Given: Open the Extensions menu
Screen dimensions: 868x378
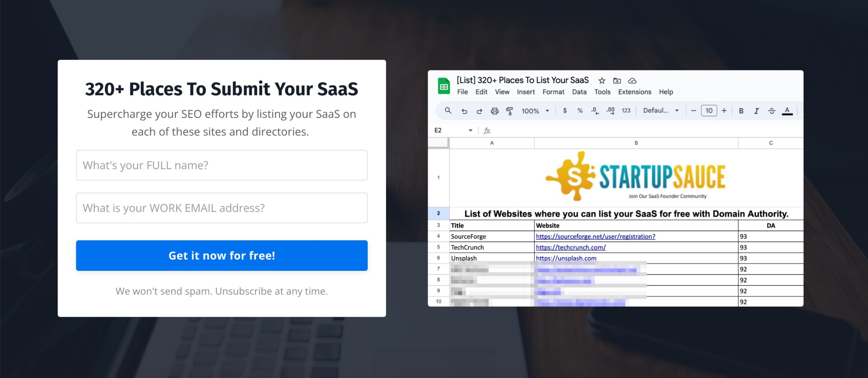Looking at the screenshot, I should tap(634, 92).
